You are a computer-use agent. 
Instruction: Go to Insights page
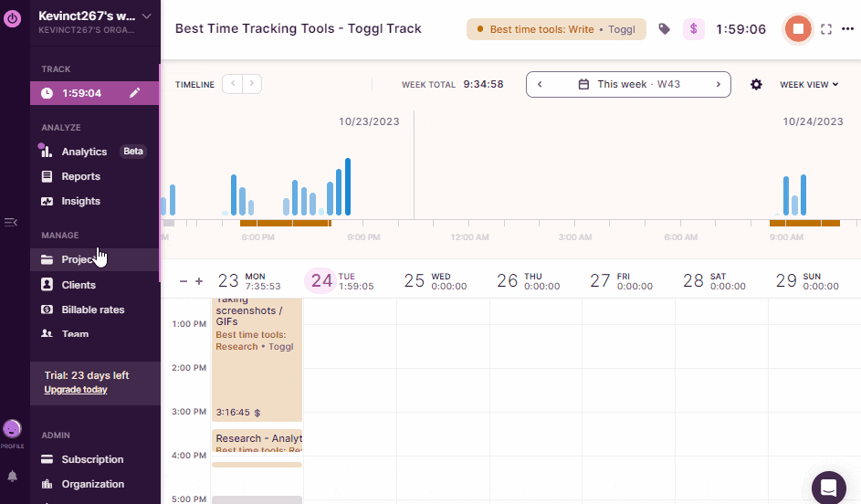(80, 201)
